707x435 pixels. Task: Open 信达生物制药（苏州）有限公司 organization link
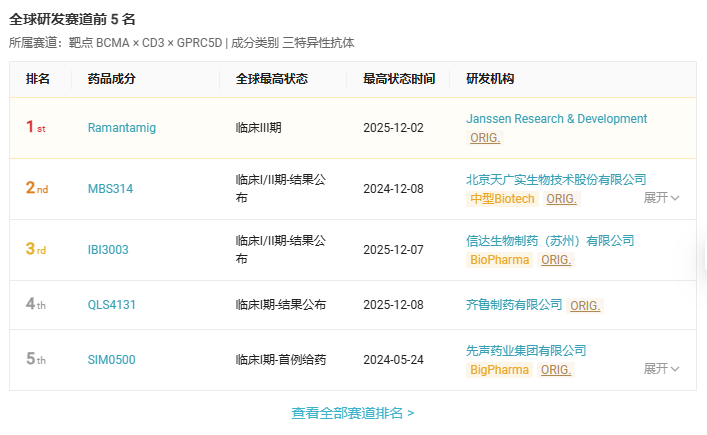point(550,241)
